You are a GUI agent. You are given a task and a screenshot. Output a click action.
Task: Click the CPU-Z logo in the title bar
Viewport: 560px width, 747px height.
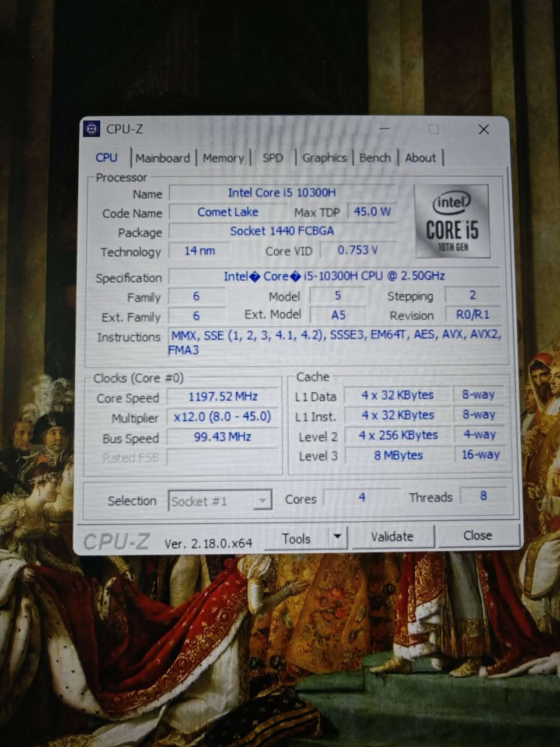92,129
